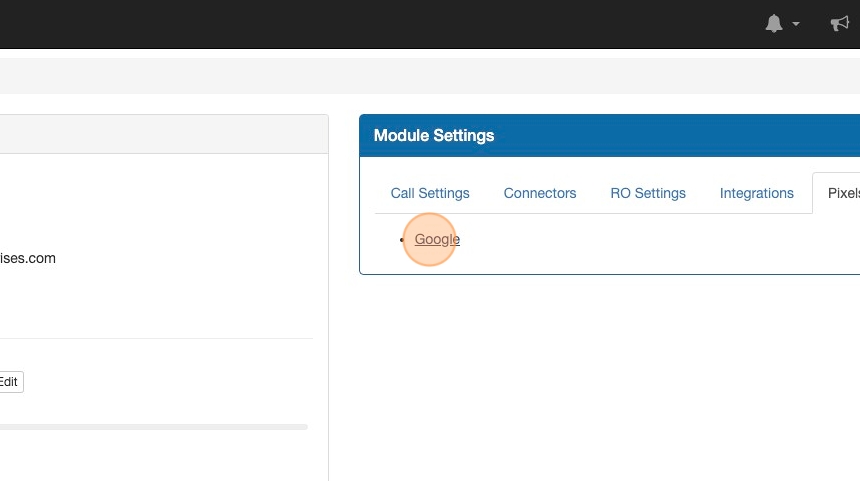Click the megaphone announcements icon
Screen dimensions: 860x481
(x=840, y=24)
